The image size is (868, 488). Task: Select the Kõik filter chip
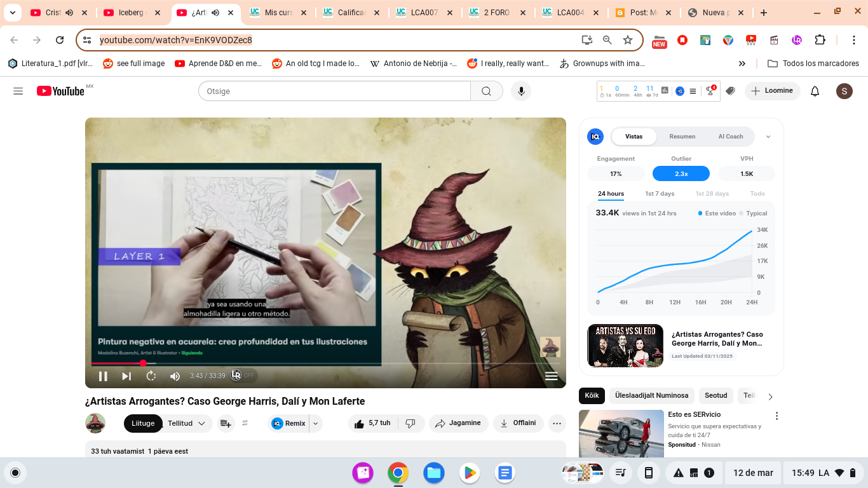point(592,395)
